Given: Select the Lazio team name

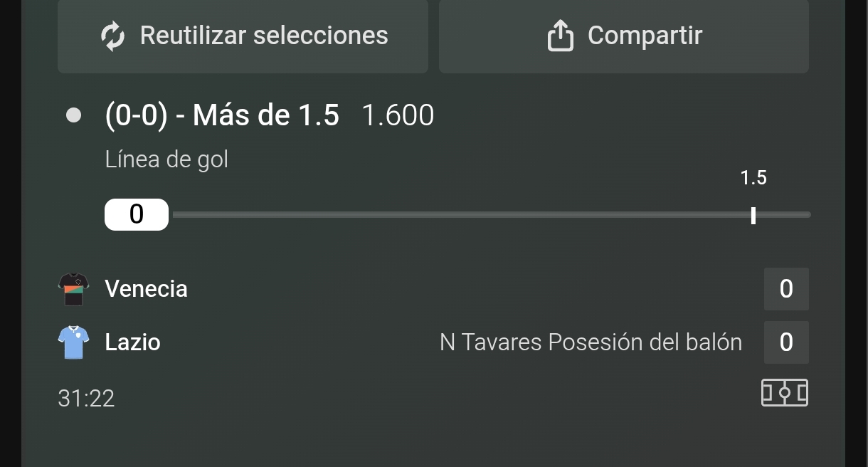Looking at the screenshot, I should point(132,342).
